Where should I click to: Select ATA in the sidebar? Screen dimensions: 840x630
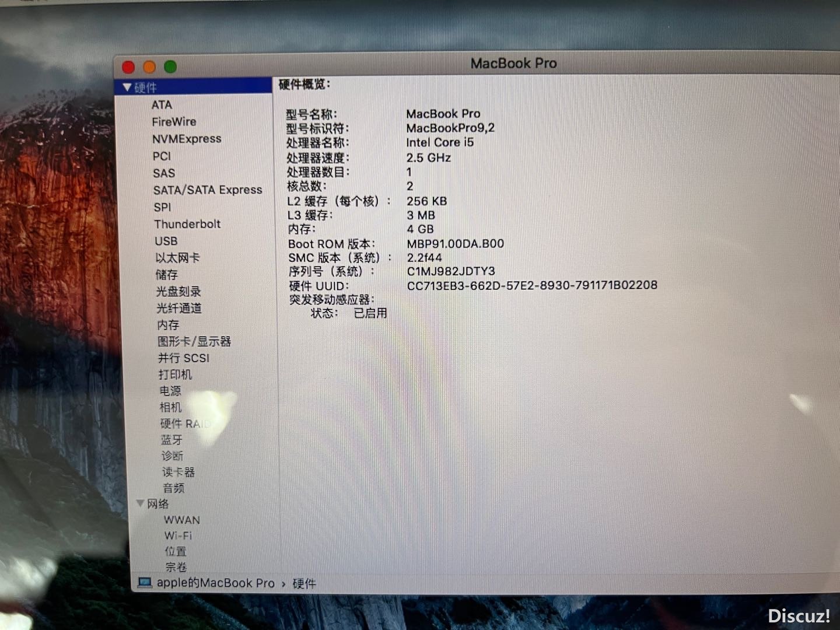(162, 105)
